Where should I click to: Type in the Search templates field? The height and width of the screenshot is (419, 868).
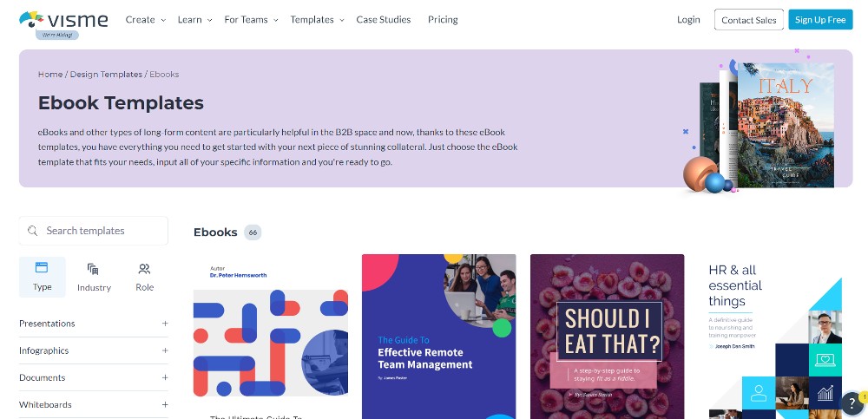(100, 231)
